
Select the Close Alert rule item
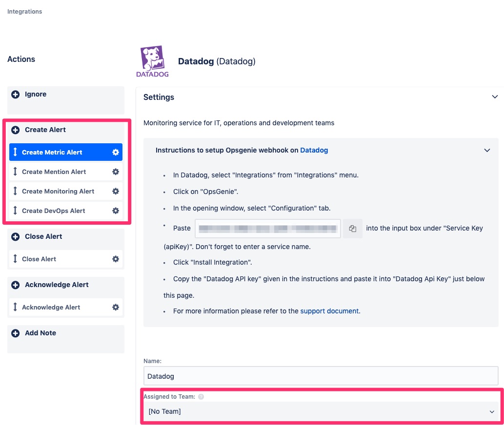pyautogui.click(x=66, y=259)
